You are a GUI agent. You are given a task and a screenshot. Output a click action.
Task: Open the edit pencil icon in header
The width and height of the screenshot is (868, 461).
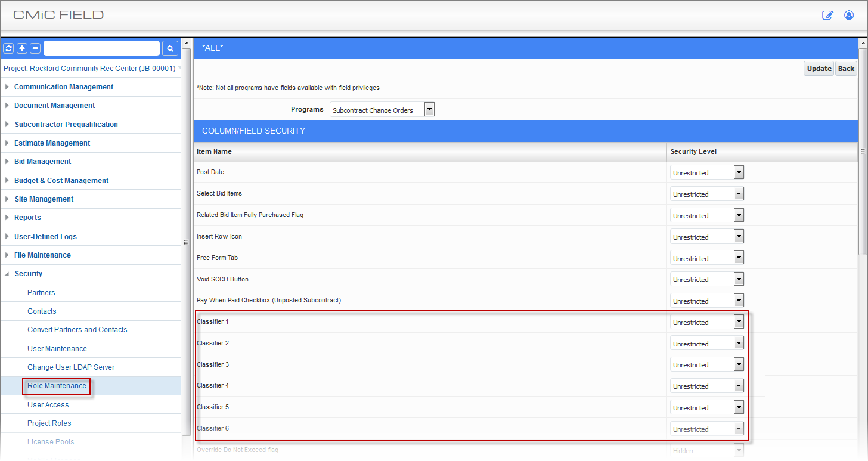(x=827, y=16)
